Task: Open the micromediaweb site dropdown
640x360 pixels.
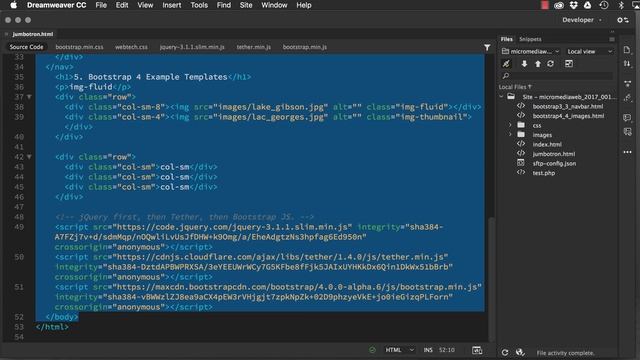Action: click(x=530, y=51)
